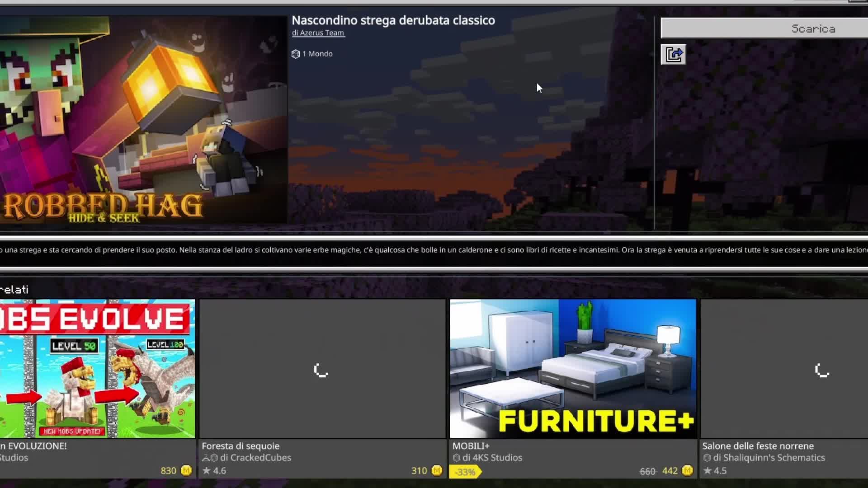Click the pack type icon beside 4KS Studios
Image resolution: width=868 pixels, height=488 pixels.
(x=457, y=458)
